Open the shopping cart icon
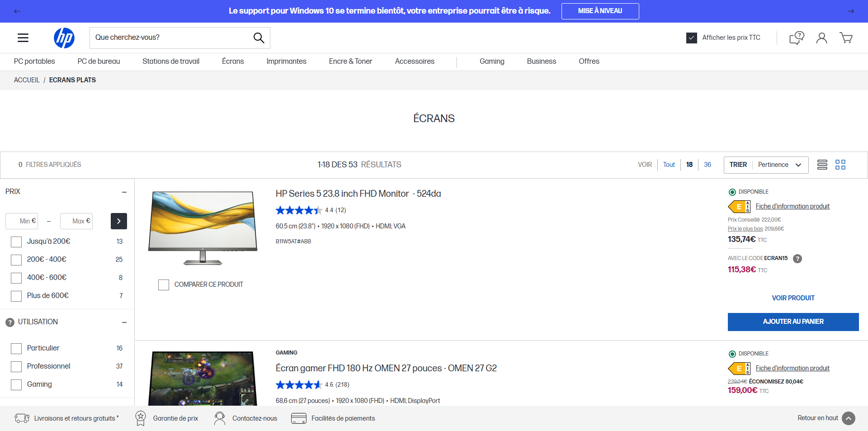The width and height of the screenshot is (868, 431). point(846,38)
